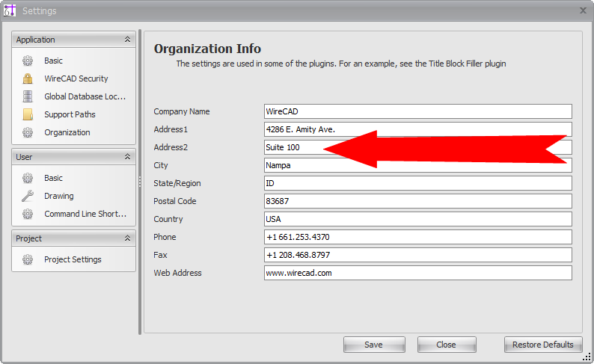Click into the Country field
This screenshot has height=364, width=594.
tap(418, 219)
